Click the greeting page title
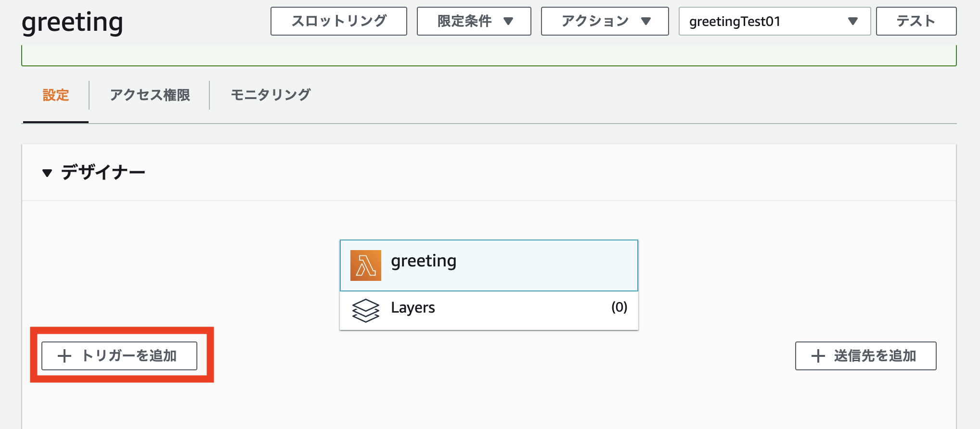 [x=72, y=22]
